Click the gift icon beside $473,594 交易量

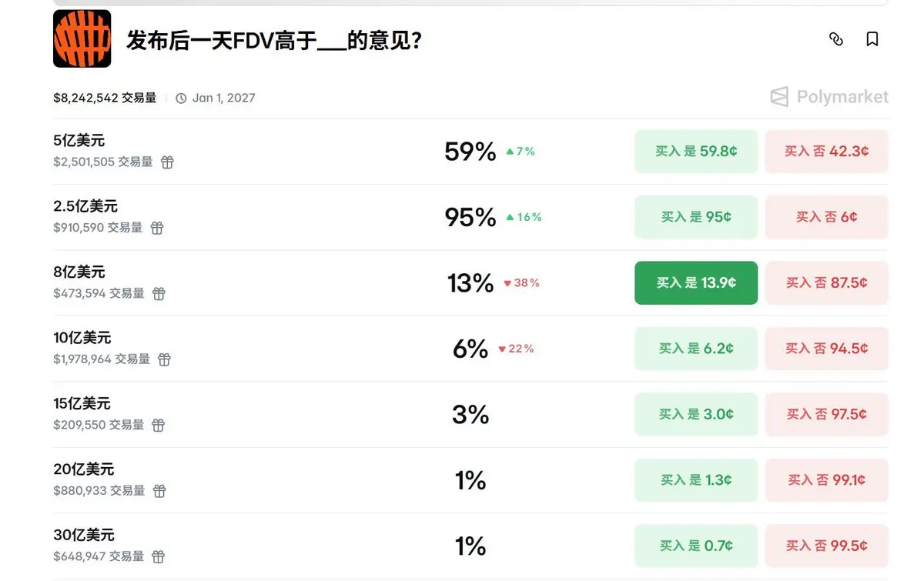(159, 294)
